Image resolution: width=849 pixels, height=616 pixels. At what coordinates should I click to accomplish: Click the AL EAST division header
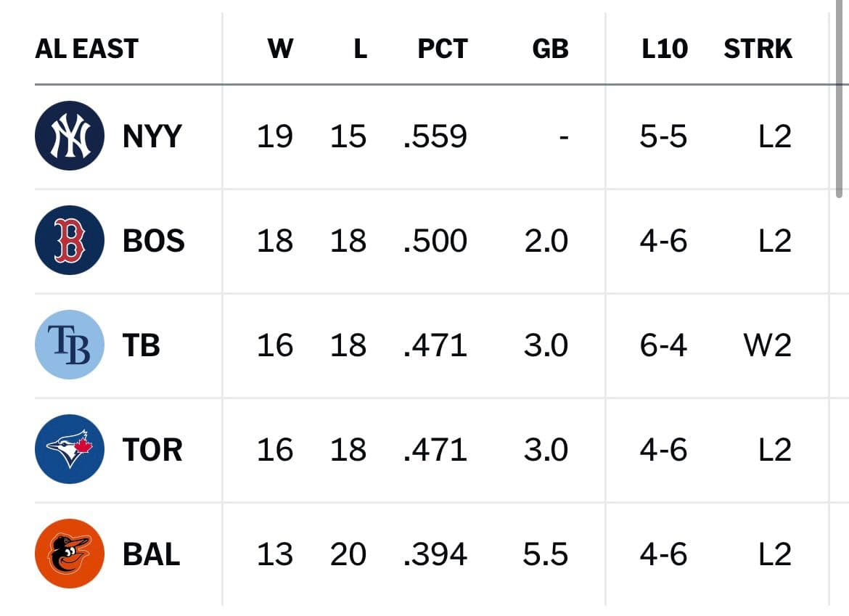point(86,49)
